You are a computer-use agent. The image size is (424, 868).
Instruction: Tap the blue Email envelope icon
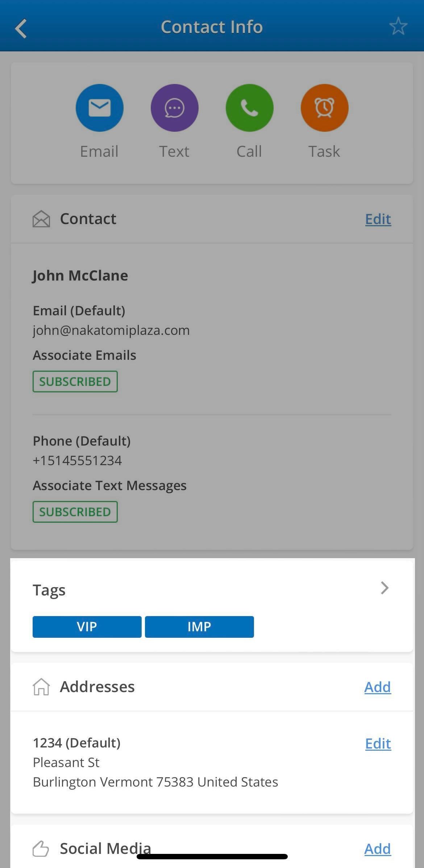click(x=99, y=108)
